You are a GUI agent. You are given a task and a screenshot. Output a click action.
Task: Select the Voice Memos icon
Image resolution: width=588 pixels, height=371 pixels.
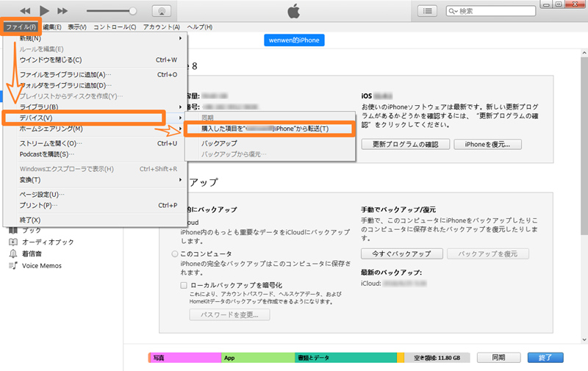(13, 266)
